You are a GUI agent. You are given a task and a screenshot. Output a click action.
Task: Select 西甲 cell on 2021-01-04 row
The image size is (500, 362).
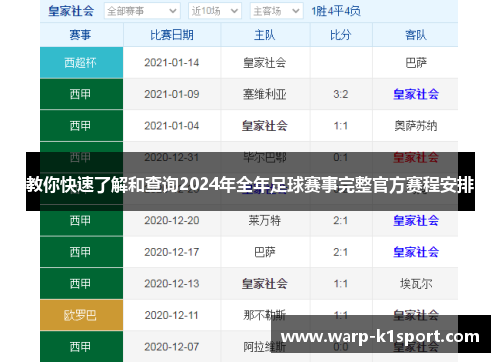pos(82,126)
